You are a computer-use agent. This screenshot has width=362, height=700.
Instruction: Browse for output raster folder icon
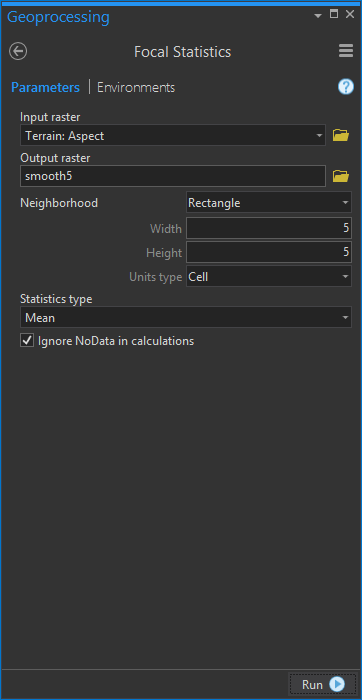(x=341, y=176)
